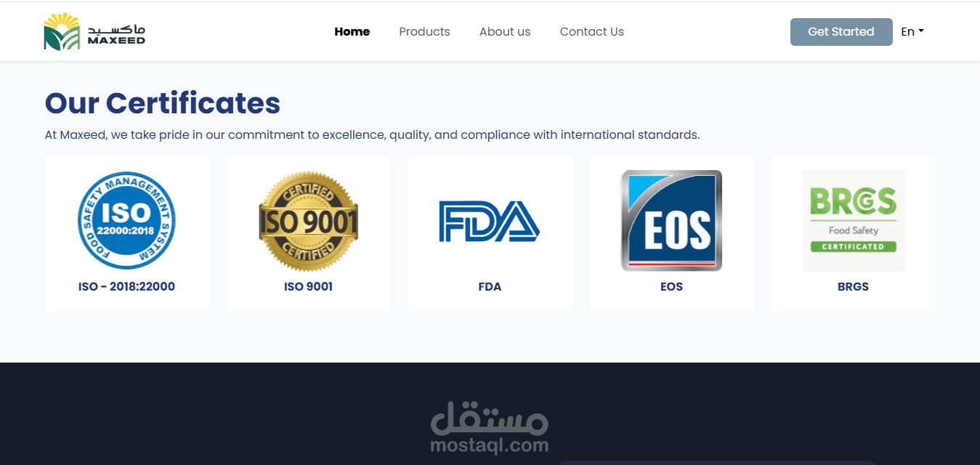Open the EOS certificate emblem

point(671,221)
